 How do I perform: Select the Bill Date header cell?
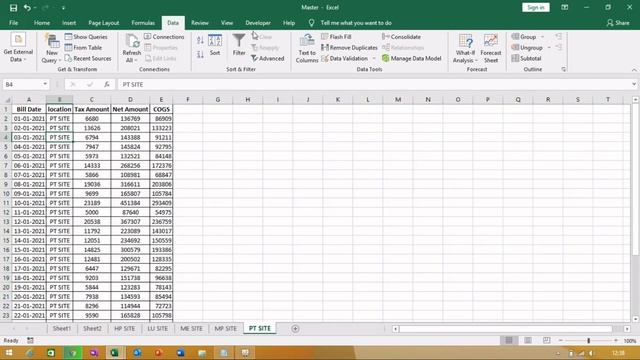point(29,109)
